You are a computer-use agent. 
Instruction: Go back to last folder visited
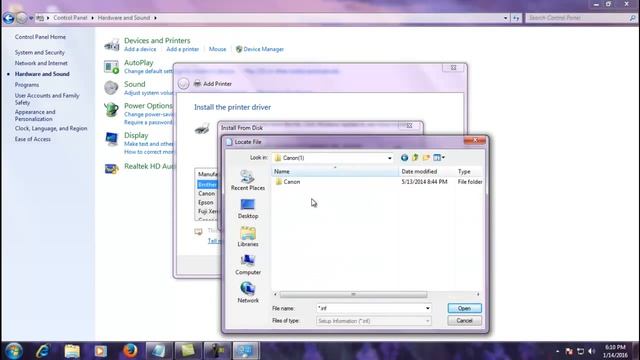(x=404, y=158)
